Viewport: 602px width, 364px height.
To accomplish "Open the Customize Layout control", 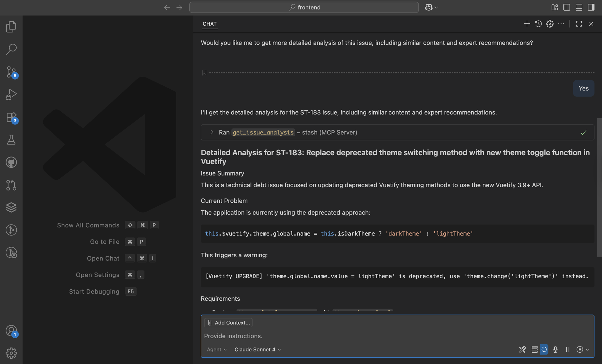I will click(555, 7).
